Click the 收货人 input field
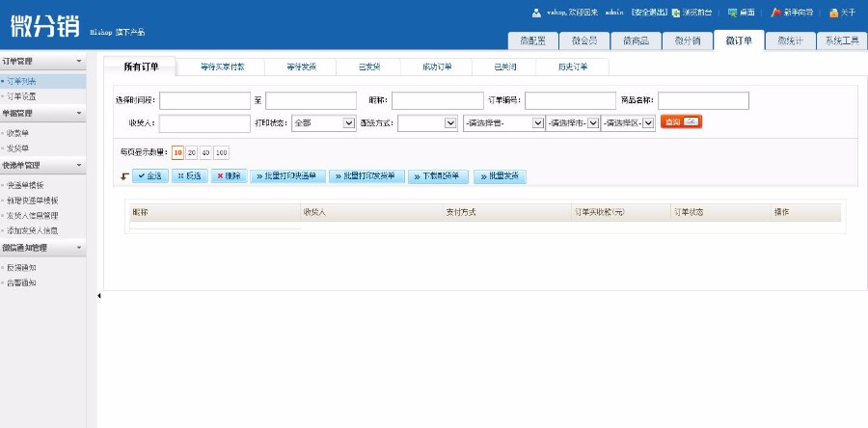The width and height of the screenshot is (868, 428). click(204, 123)
